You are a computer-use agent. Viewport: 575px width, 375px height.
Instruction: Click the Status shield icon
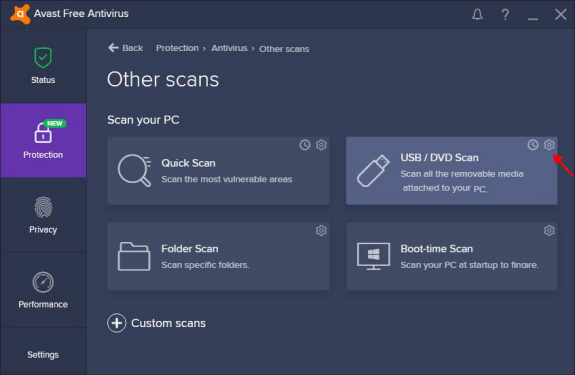(x=43, y=58)
